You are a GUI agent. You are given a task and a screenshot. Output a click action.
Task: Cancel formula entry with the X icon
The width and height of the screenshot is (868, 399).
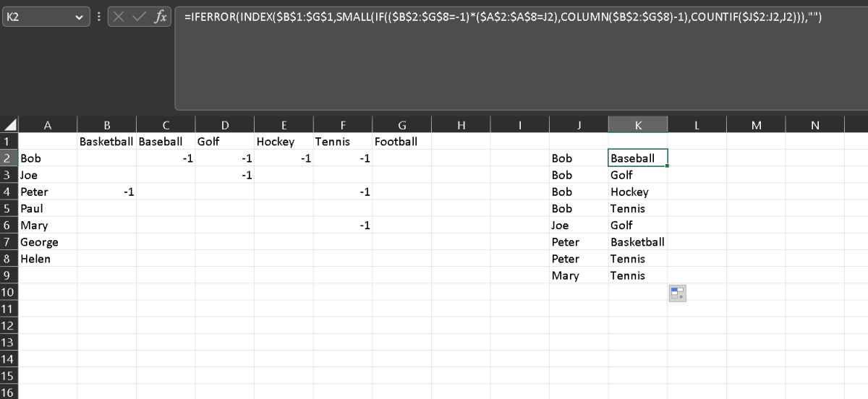pyautogui.click(x=120, y=17)
